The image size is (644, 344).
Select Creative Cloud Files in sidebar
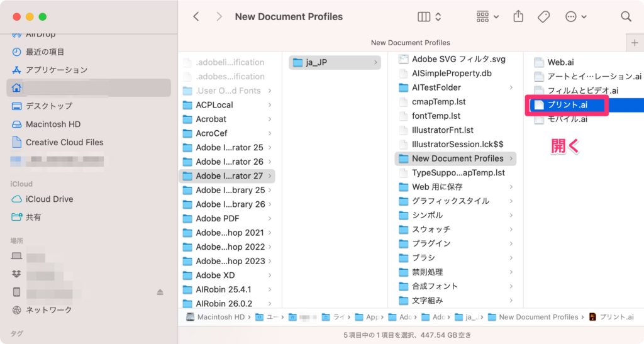click(64, 142)
